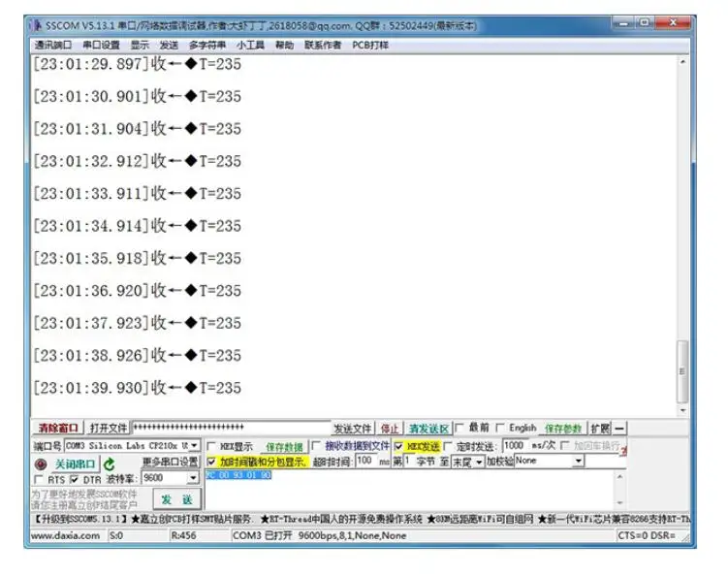Viewport: 728px width, 576px height.
Task: Click the 扩展 button
Action: [600, 429]
